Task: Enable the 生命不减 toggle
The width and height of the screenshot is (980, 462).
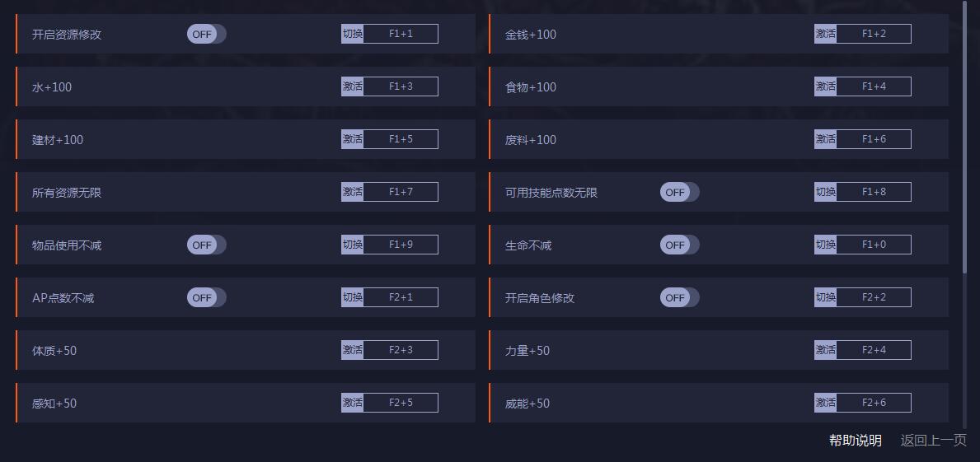Action: pos(679,245)
